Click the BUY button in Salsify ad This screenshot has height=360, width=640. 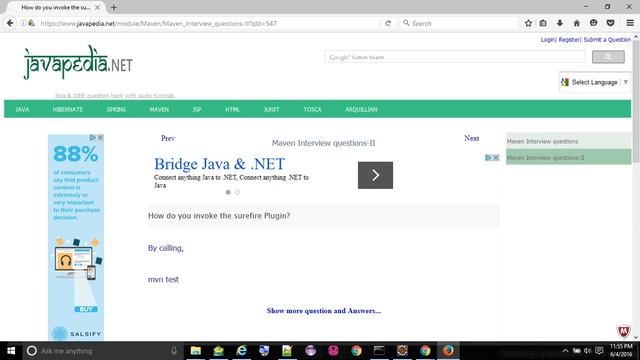point(86,309)
